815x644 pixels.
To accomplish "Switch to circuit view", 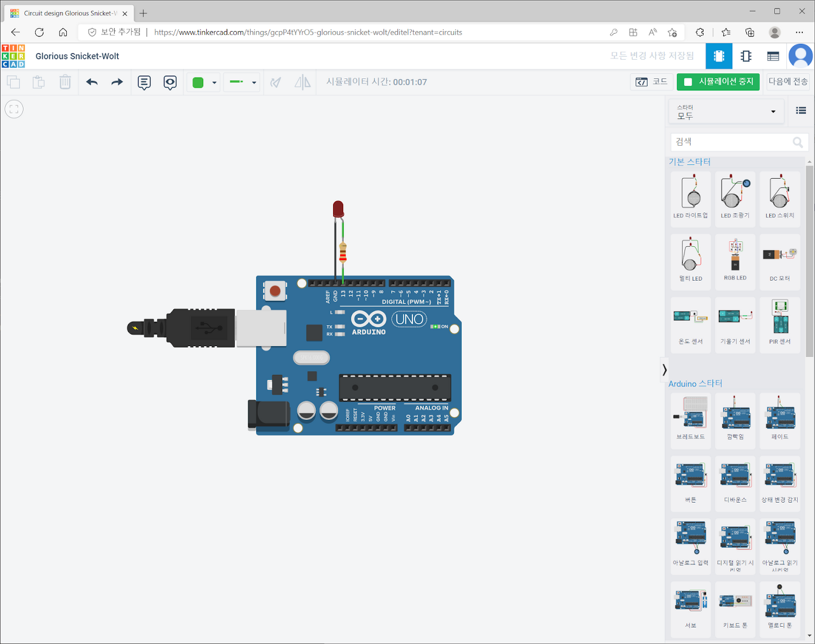I will 719,56.
